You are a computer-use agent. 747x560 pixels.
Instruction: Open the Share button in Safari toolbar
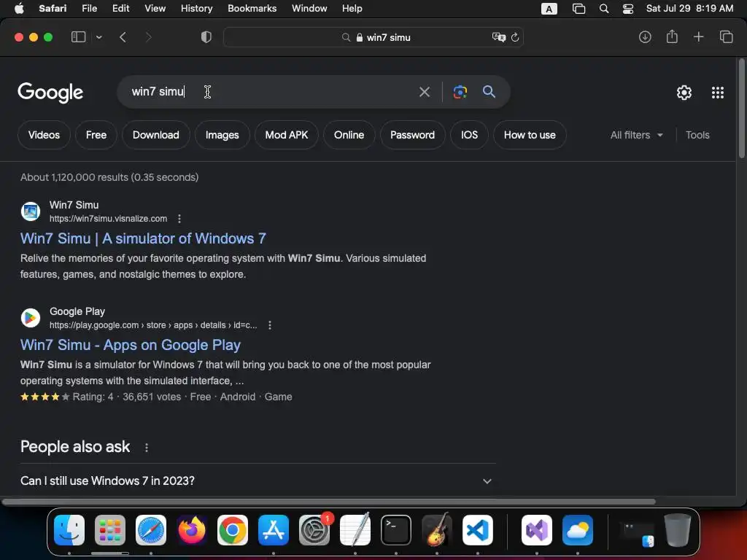(672, 36)
